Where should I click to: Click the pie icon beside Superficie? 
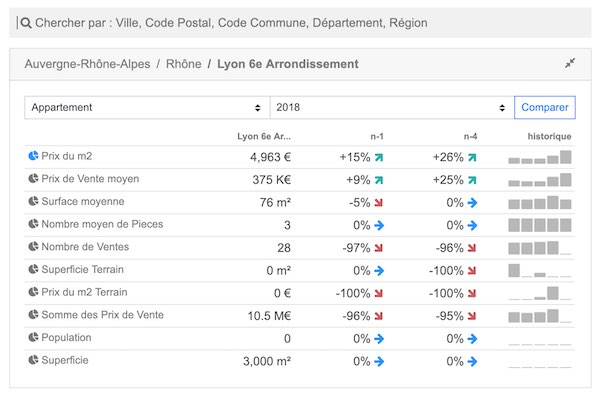click(33, 360)
